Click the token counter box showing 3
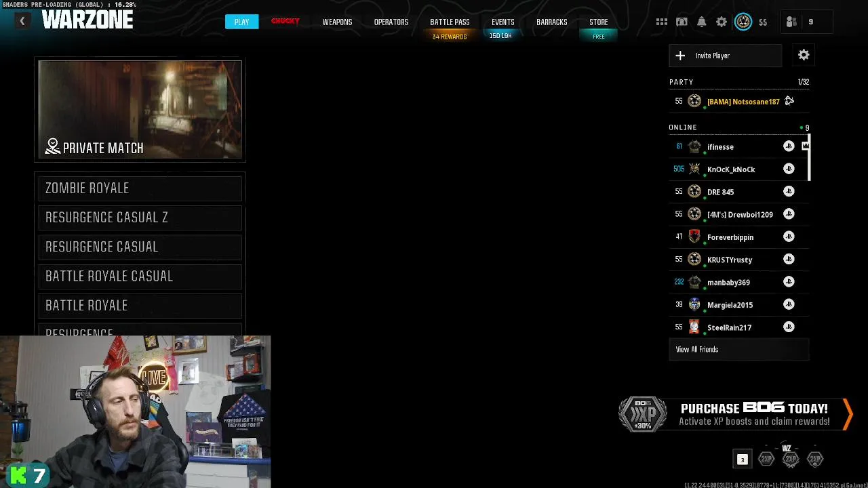Screen dimensions: 868x488 coord(742,460)
